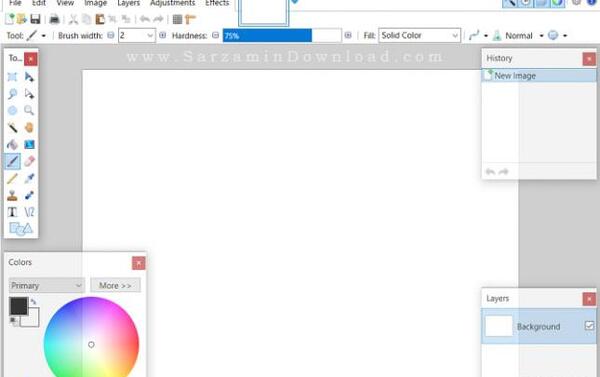Screen dimensions: 600x377
Task: Uncheck the Background layer visibility checkbox
Action: click(x=589, y=326)
